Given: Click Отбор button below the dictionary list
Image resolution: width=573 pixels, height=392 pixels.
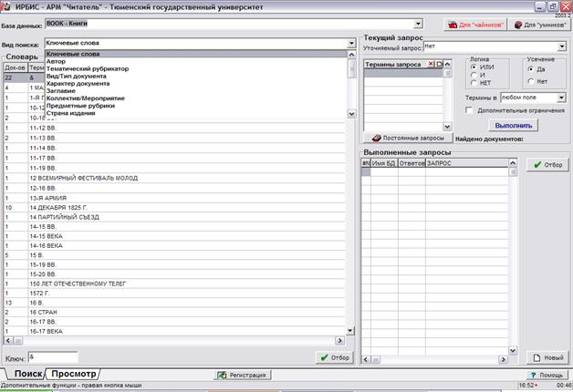Looking at the screenshot, I should tap(334, 357).
